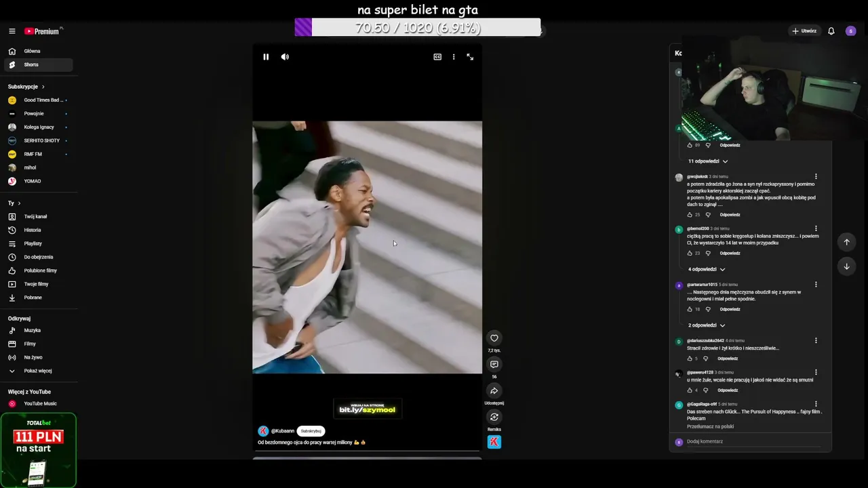Expand the 4 odpowiedzi replies

tap(707, 269)
